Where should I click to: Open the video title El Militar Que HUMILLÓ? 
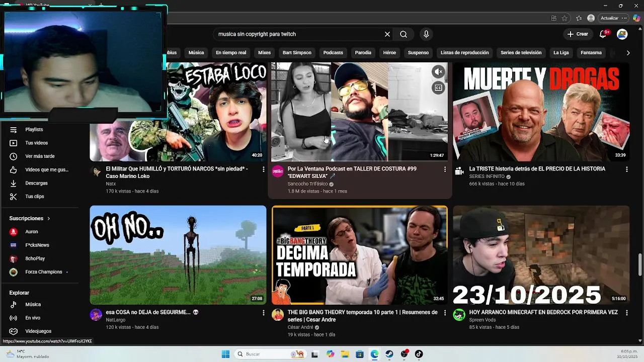coord(177,172)
